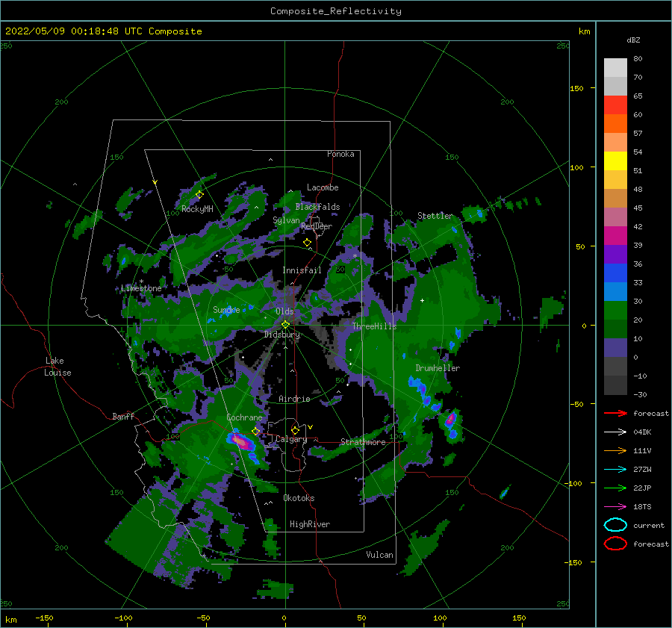The image size is (672, 628).
Task: Click the Lake Louise label
Action: coord(57,367)
